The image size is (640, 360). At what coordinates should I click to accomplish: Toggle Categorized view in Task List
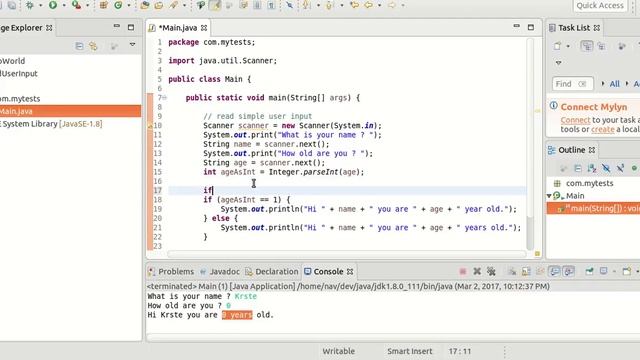point(587,46)
